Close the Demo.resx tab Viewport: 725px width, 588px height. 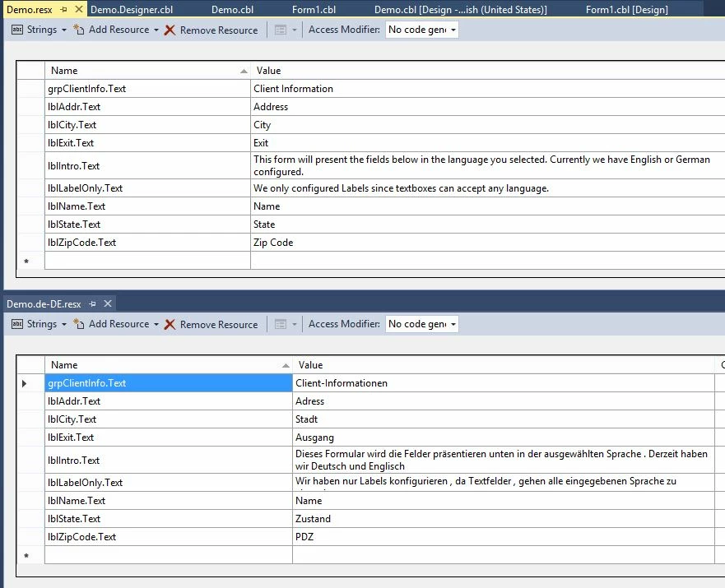click(x=79, y=9)
